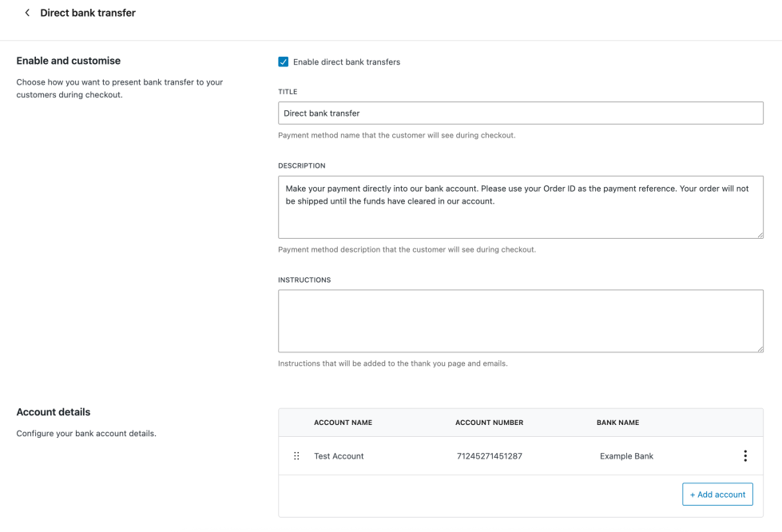Click account number 71245271451287
This screenshot has height=532, width=782.
pos(489,456)
